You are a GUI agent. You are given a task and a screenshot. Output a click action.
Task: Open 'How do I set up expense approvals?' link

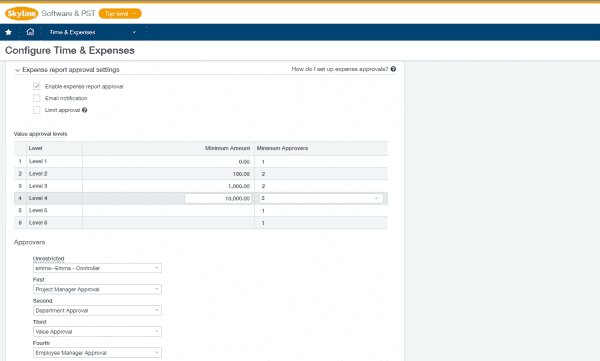point(340,69)
